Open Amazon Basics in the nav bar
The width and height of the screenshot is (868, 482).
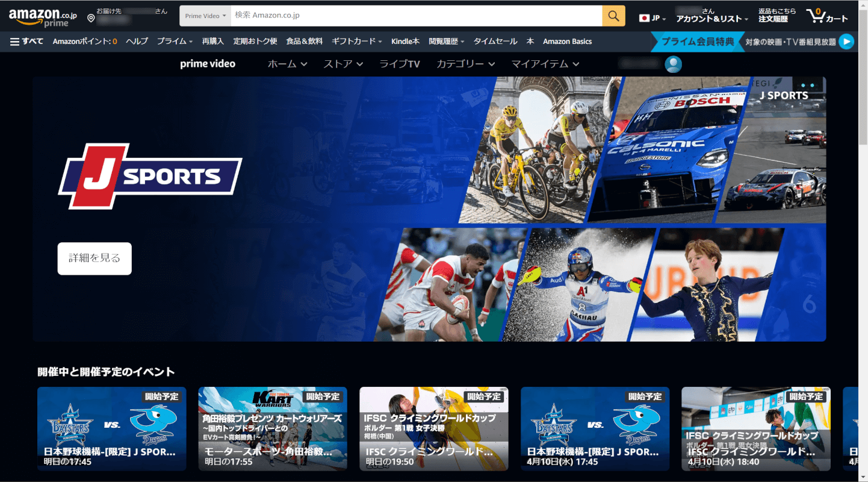pyautogui.click(x=567, y=42)
